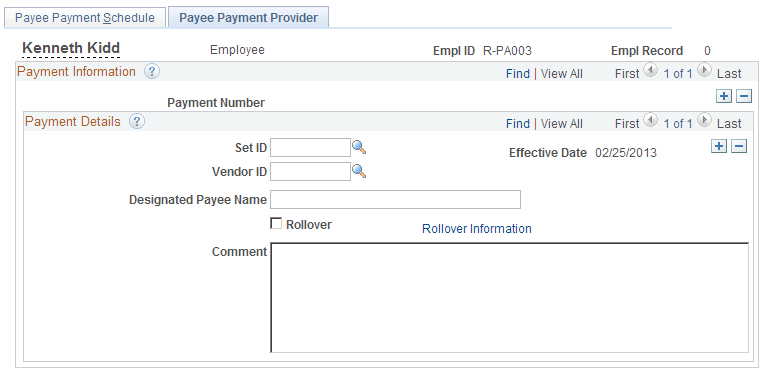Image resolution: width=764 pixels, height=374 pixels.
Task: Click View All in Payment Details header
Action: 562,124
